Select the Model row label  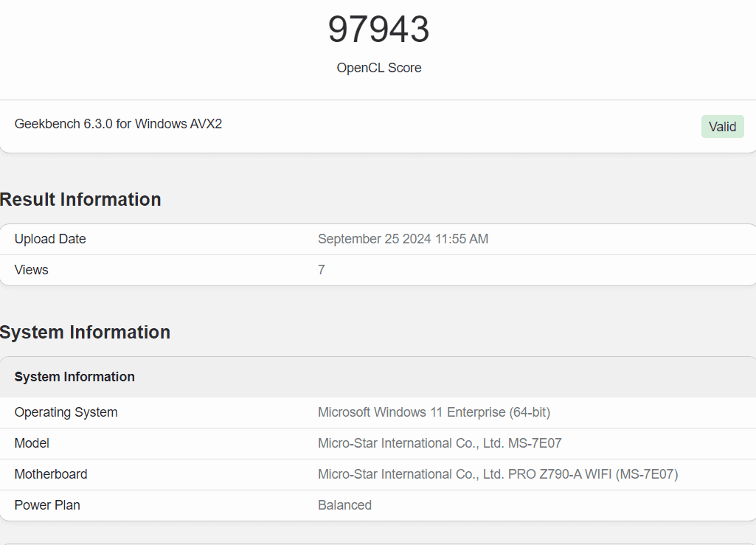[x=32, y=443]
